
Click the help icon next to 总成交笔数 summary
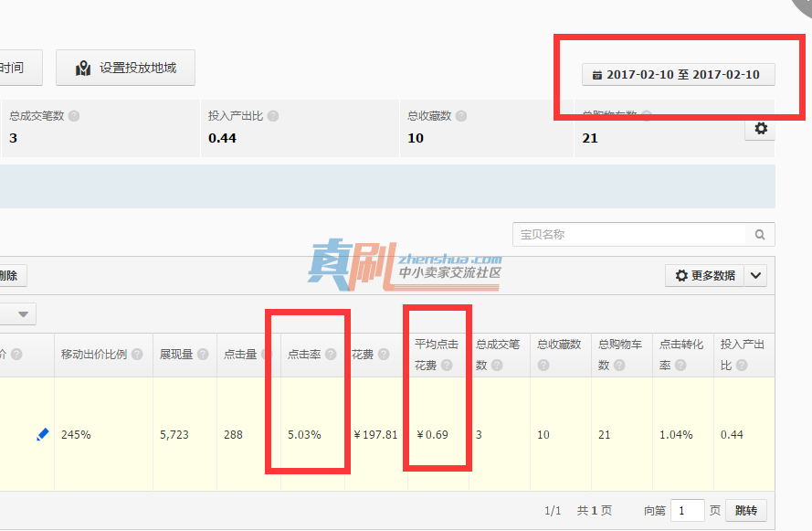pos(74,116)
